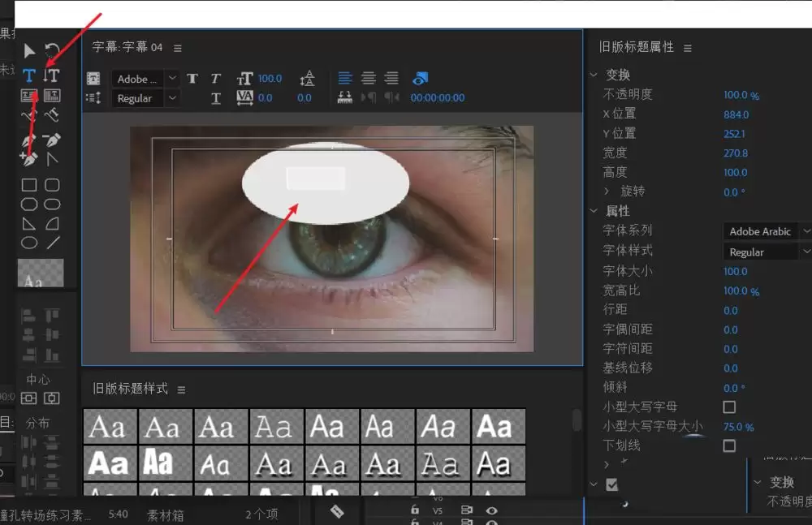Viewport: 812px width, 525px height.
Task: Open the 旧版标题属性 panel menu
Action: click(x=688, y=48)
